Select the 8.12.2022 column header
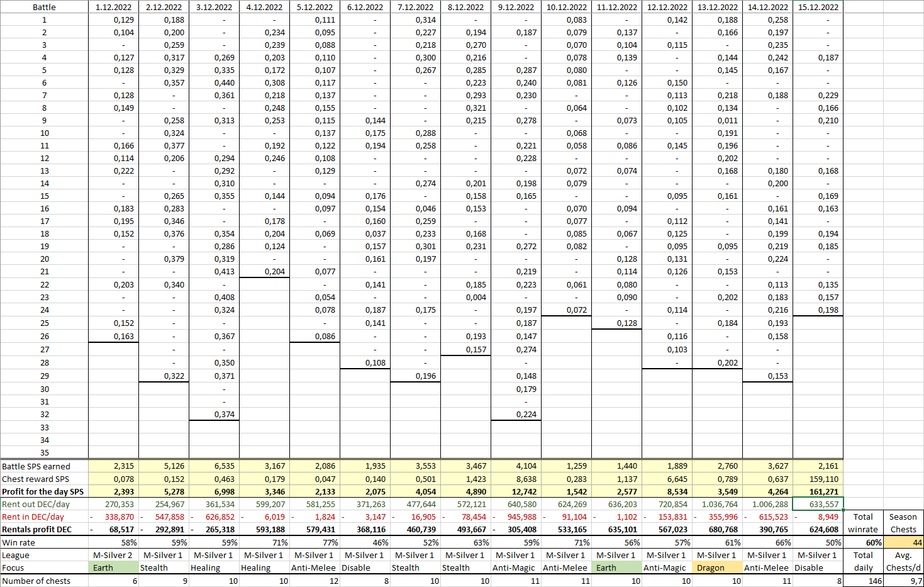Viewport: 924px width, 587px height. 465,7
